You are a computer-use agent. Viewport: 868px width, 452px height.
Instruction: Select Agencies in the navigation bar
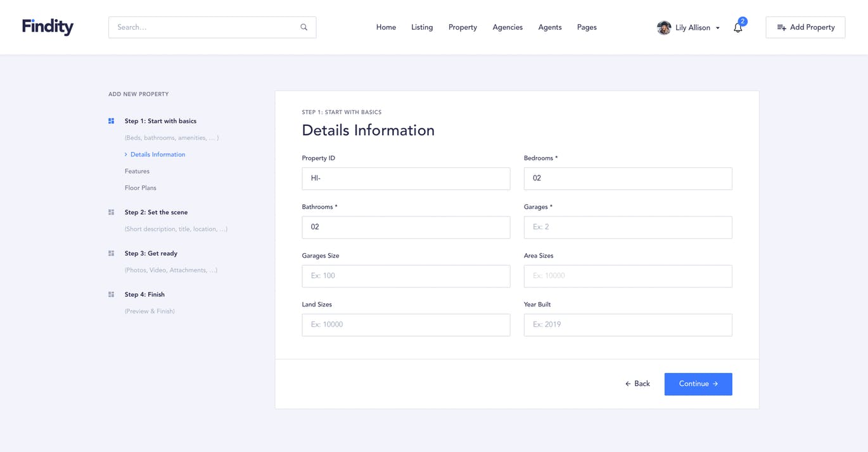(x=507, y=27)
